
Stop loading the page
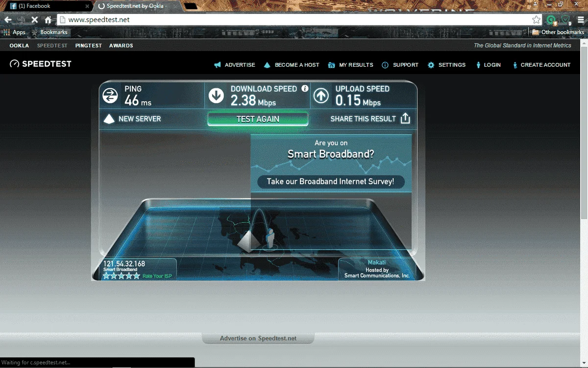(x=34, y=20)
